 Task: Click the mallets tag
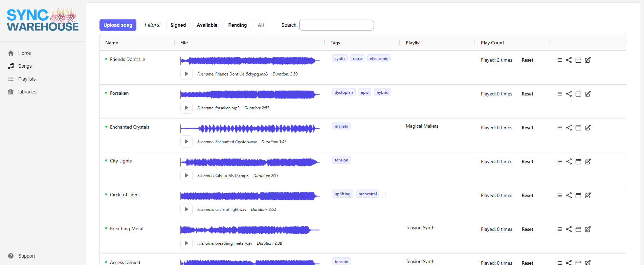[341, 126]
